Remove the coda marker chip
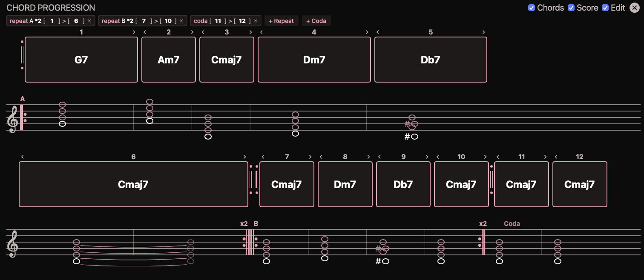Image resolution: width=644 pixels, height=280 pixels. point(255,20)
